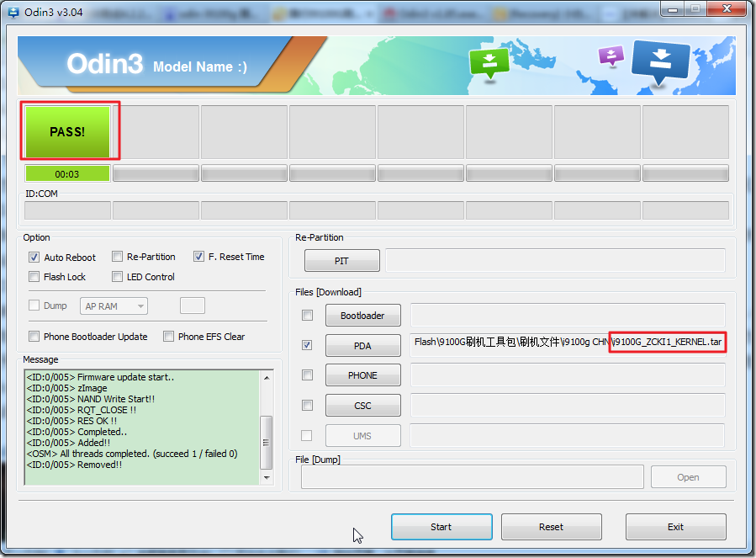Click the PDA file path field
Screen dimensions: 756x558
pyautogui.click(x=568, y=345)
